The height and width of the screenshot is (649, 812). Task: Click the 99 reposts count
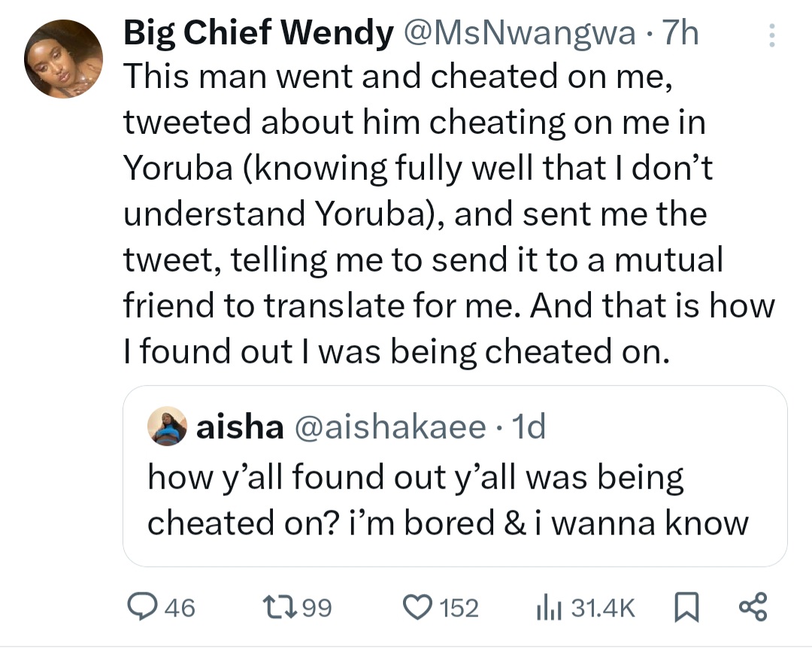[x=316, y=608]
